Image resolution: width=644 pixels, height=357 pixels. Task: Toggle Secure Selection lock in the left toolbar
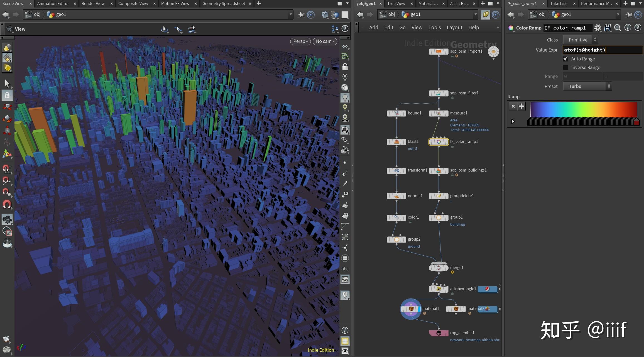pos(7,96)
